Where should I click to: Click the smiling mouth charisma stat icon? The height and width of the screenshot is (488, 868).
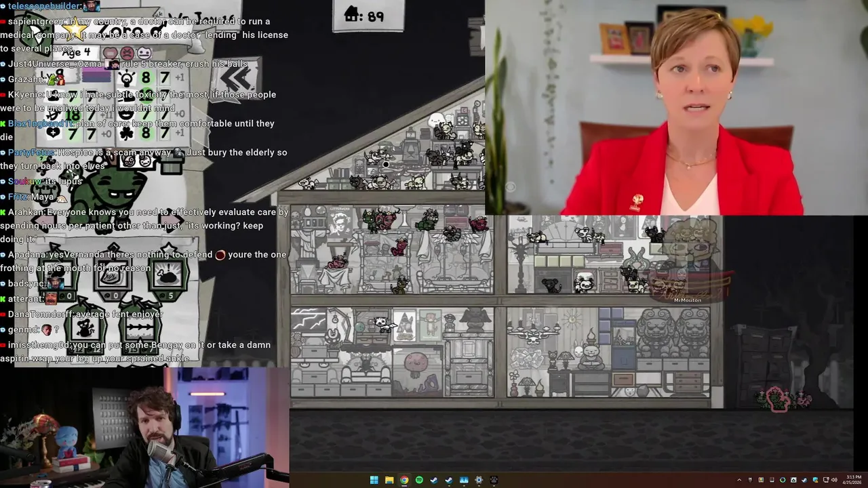(127, 114)
